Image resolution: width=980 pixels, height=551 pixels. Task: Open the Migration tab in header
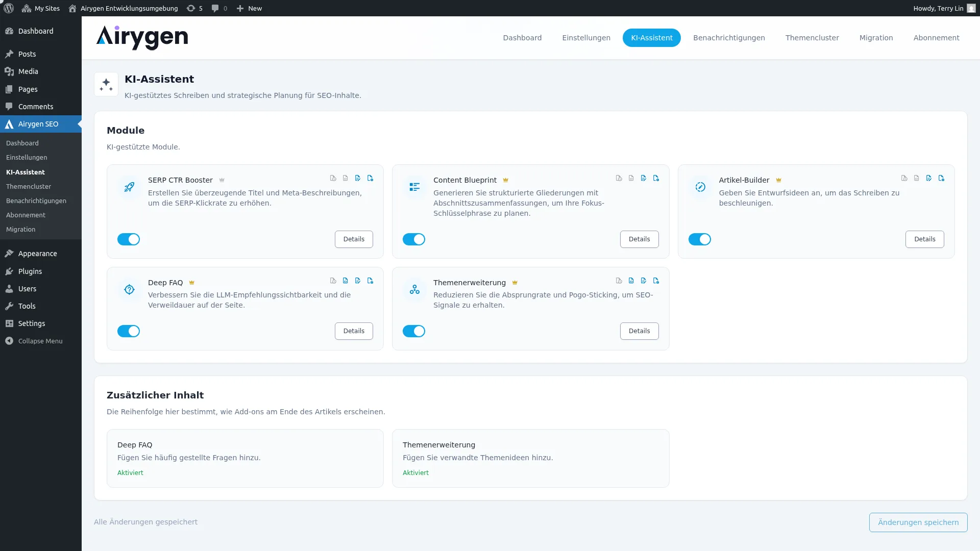tap(876, 38)
